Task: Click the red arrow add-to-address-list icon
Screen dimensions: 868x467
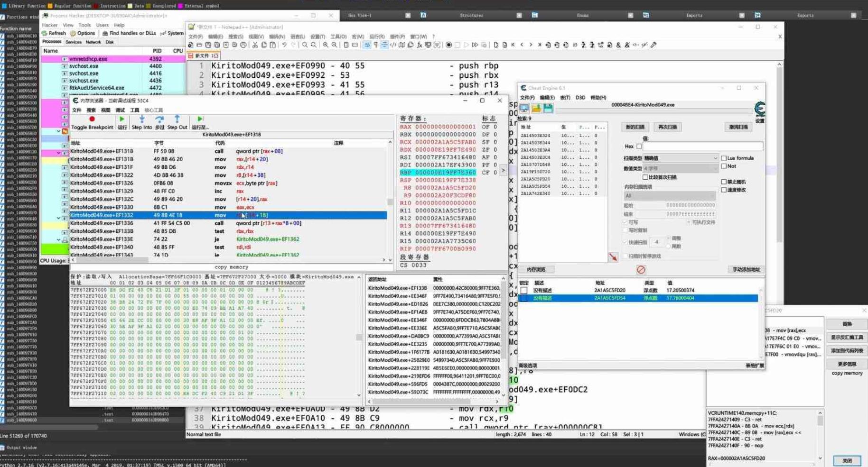Action: coord(613,257)
